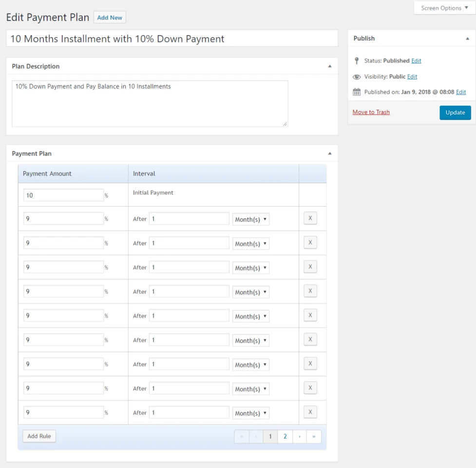The width and height of the screenshot is (476, 468).
Task: Remove the fourth installment rule with X
Action: click(310, 291)
